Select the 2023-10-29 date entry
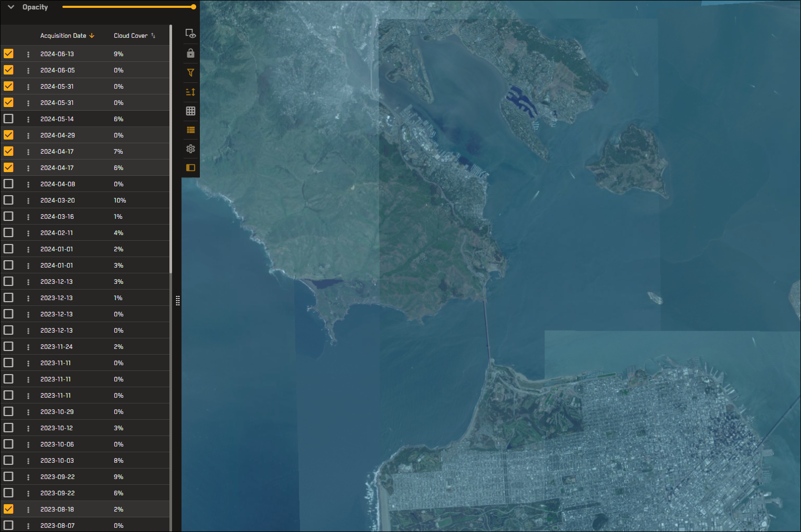This screenshot has width=801, height=532. tap(57, 412)
